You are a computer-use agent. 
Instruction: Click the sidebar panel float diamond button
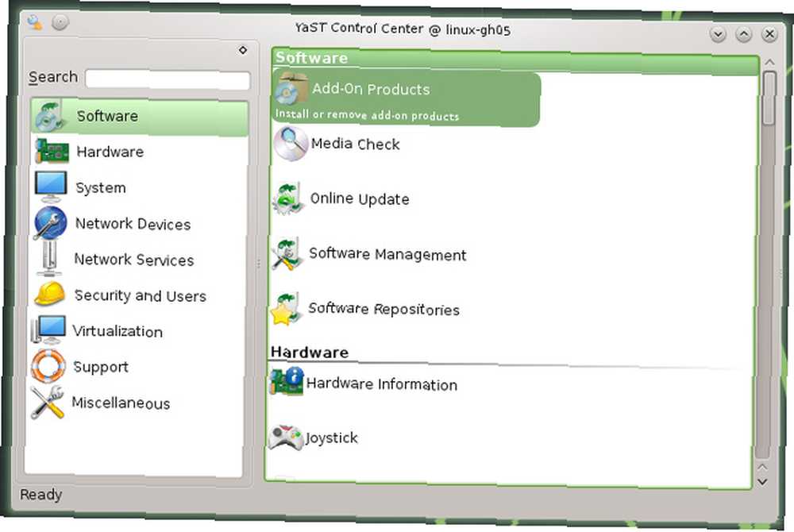click(243, 50)
